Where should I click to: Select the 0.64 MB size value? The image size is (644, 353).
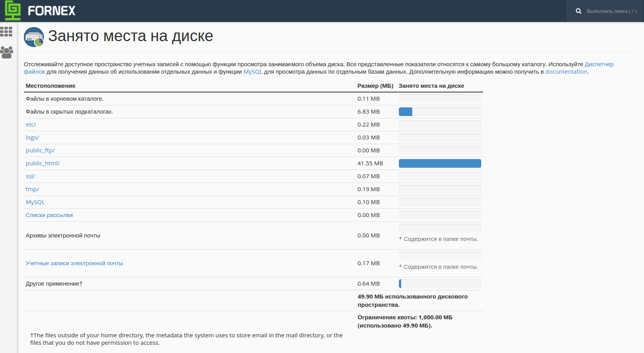click(x=369, y=284)
